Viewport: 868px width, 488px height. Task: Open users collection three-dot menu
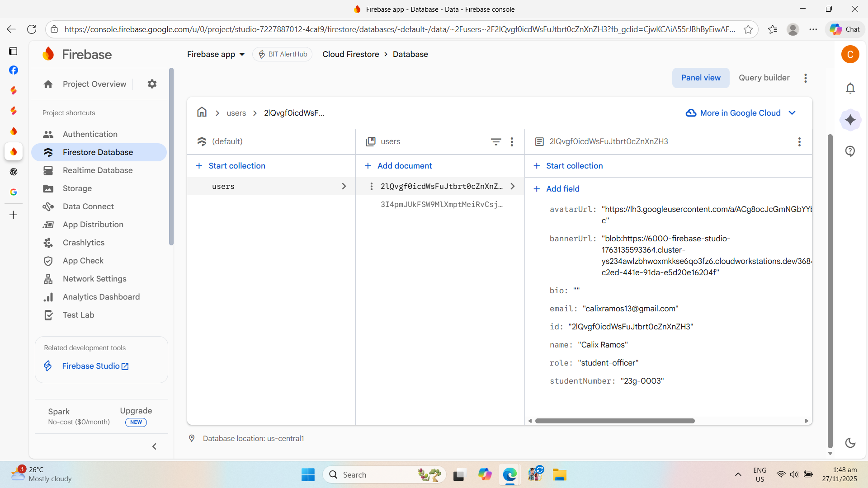(512, 142)
